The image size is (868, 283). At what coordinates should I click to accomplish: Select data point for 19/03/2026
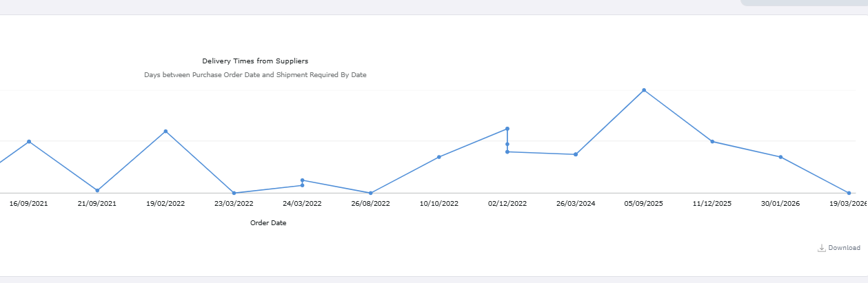pyautogui.click(x=849, y=193)
